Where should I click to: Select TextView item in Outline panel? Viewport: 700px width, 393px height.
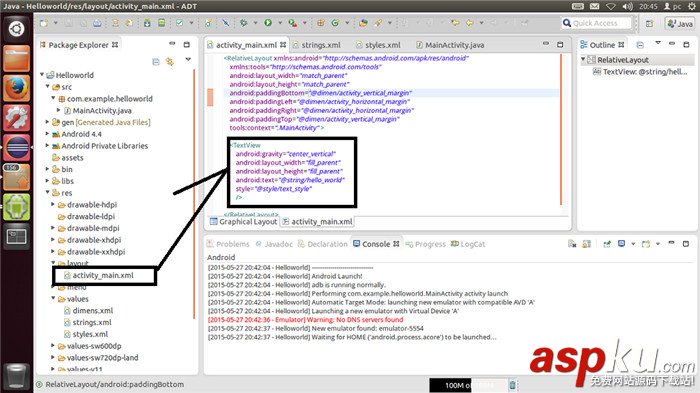click(640, 71)
